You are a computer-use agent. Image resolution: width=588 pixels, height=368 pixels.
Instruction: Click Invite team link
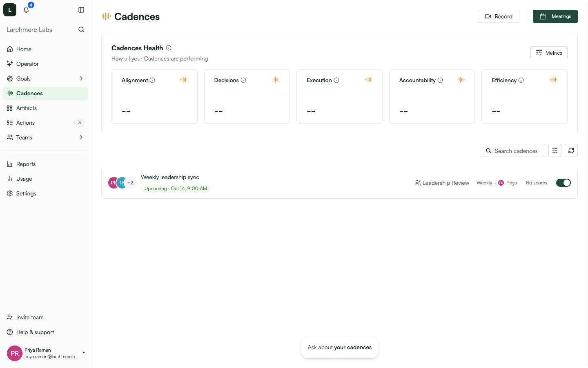coord(45,317)
